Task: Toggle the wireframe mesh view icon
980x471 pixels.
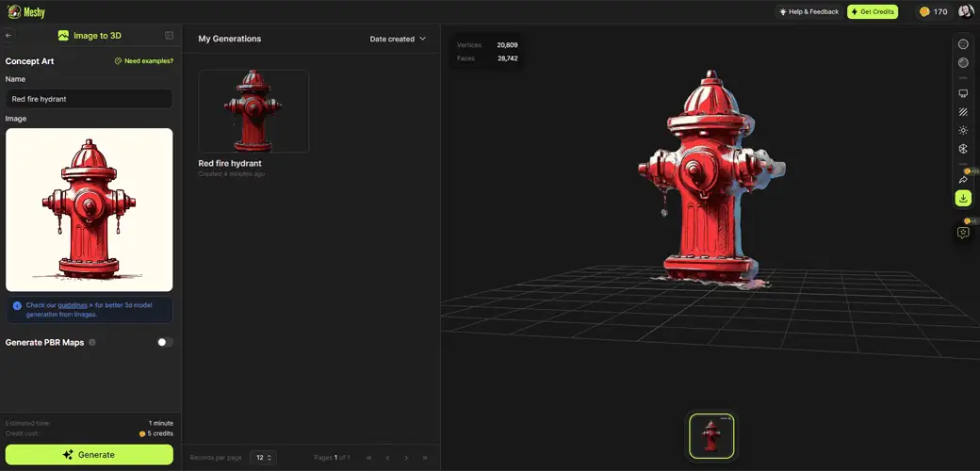Action: pos(963,149)
